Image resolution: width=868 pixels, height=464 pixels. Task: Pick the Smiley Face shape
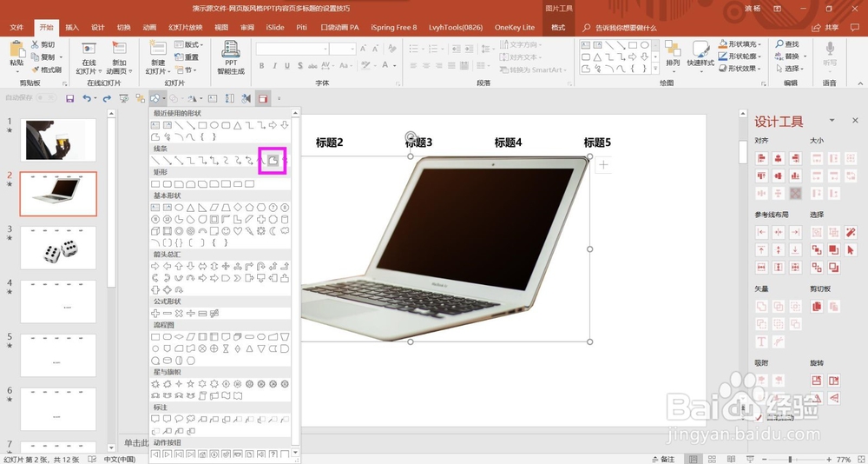click(226, 231)
